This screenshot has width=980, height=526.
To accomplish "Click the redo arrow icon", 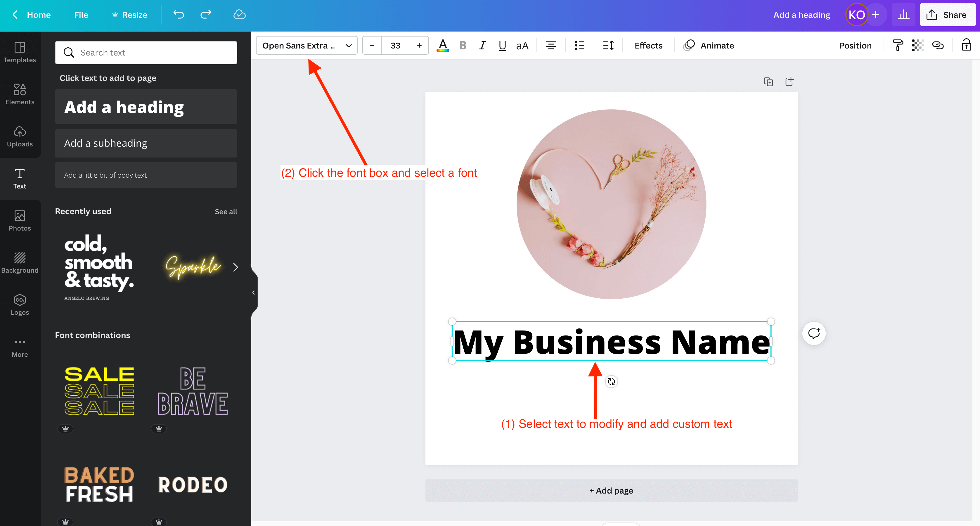I will coord(206,15).
